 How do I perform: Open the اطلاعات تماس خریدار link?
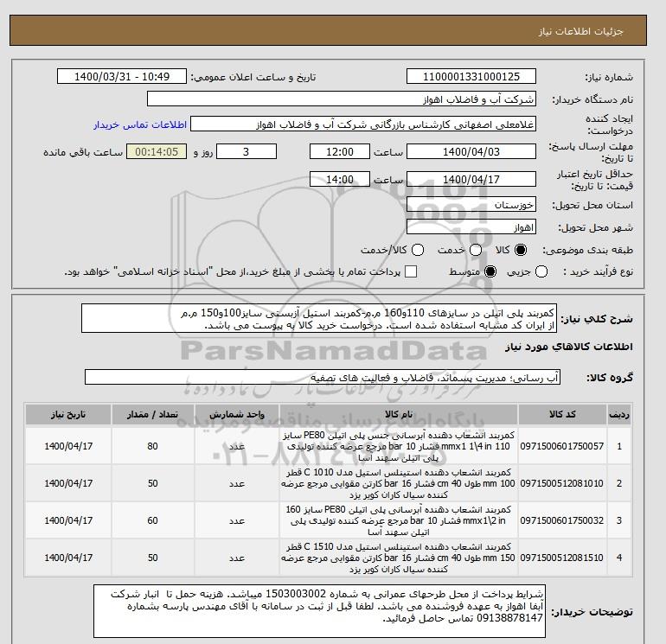(140, 124)
